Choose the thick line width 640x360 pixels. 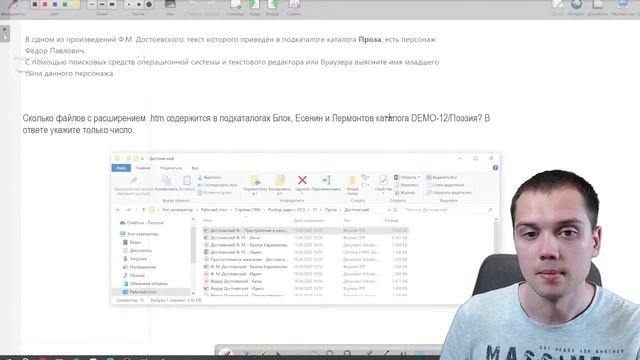pos(112,4)
